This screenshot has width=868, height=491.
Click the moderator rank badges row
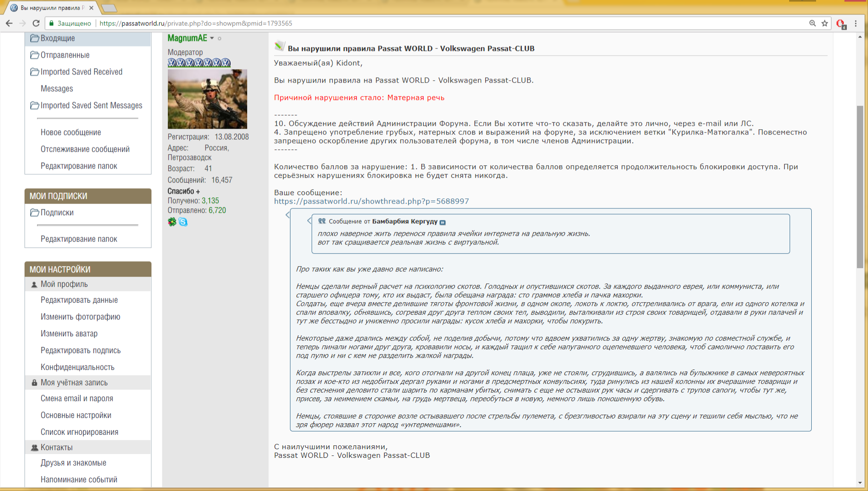click(199, 62)
